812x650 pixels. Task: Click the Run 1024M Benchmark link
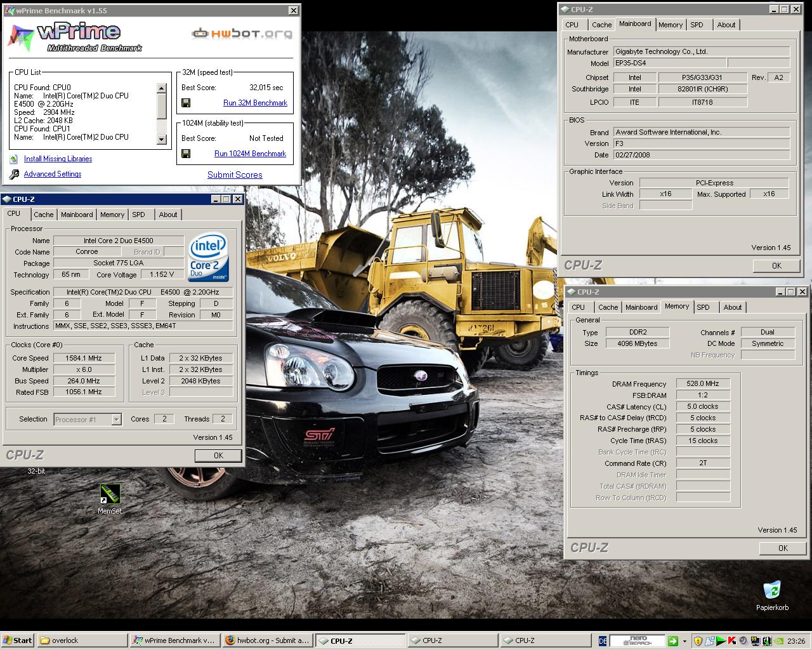(x=250, y=154)
